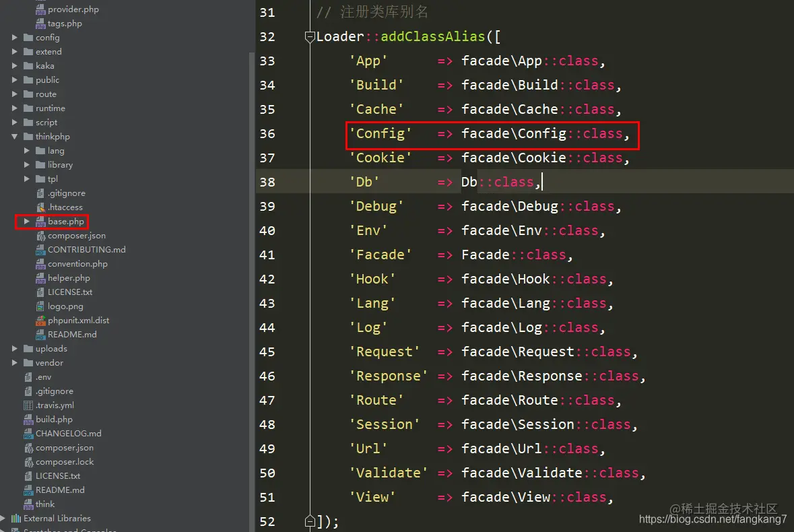Select the .travis.yml file name

pos(55,405)
